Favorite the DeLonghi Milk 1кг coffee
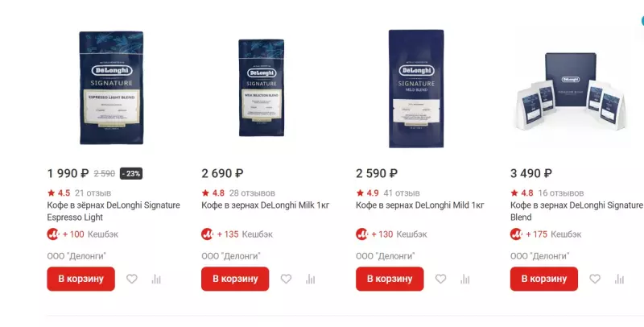 click(x=287, y=279)
